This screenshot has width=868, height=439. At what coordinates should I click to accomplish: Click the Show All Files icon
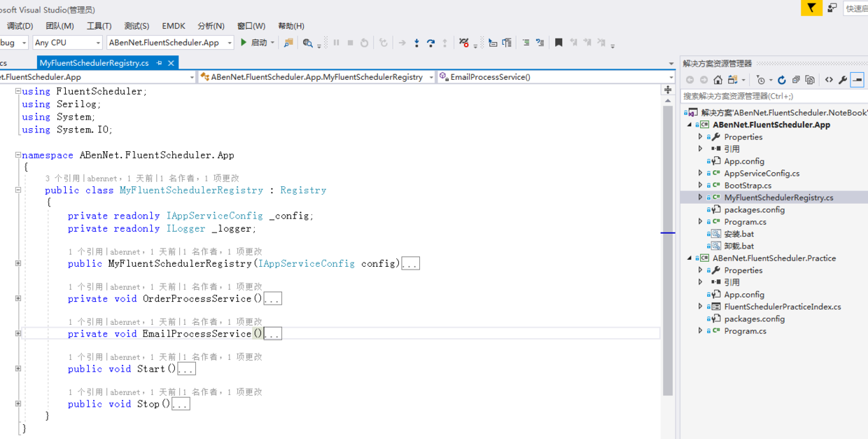point(810,80)
